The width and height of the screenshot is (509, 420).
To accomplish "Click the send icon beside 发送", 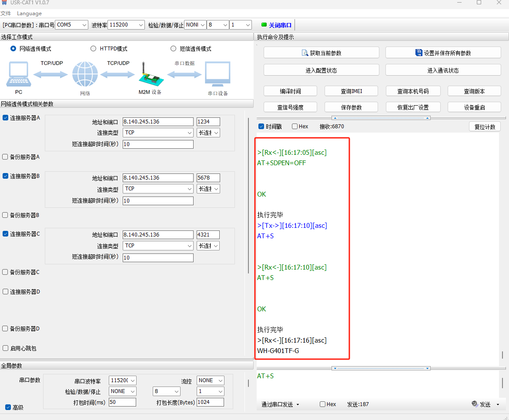I will [x=475, y=404].
